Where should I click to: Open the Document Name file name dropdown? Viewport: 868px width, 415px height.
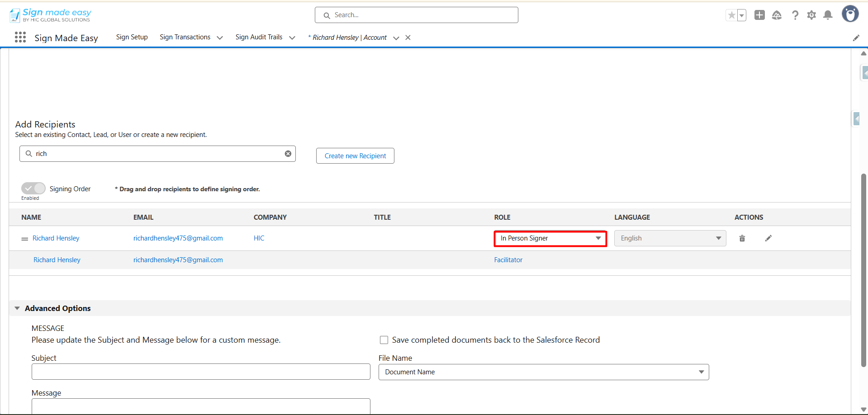(543, 372)
